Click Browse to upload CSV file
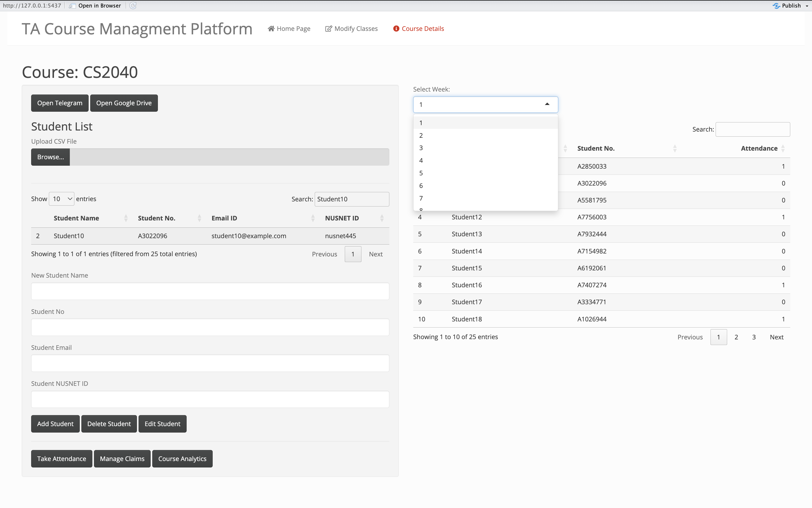 click(50, 157)
